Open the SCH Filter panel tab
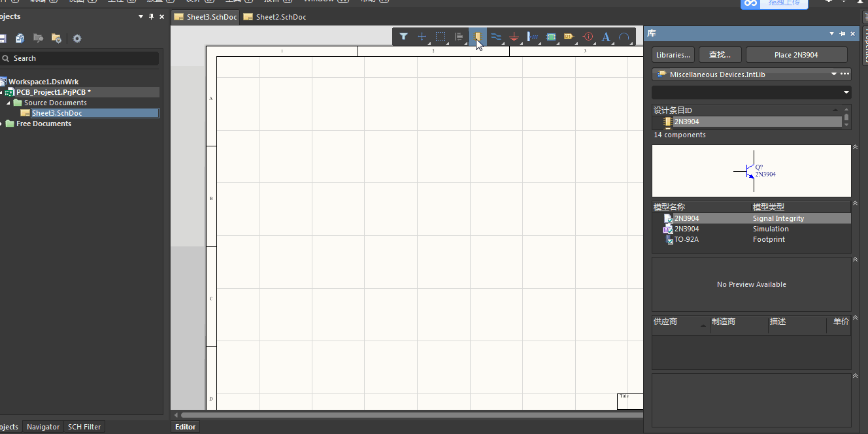The width and height of the screenshot is (868, 434). click(84, 427)
